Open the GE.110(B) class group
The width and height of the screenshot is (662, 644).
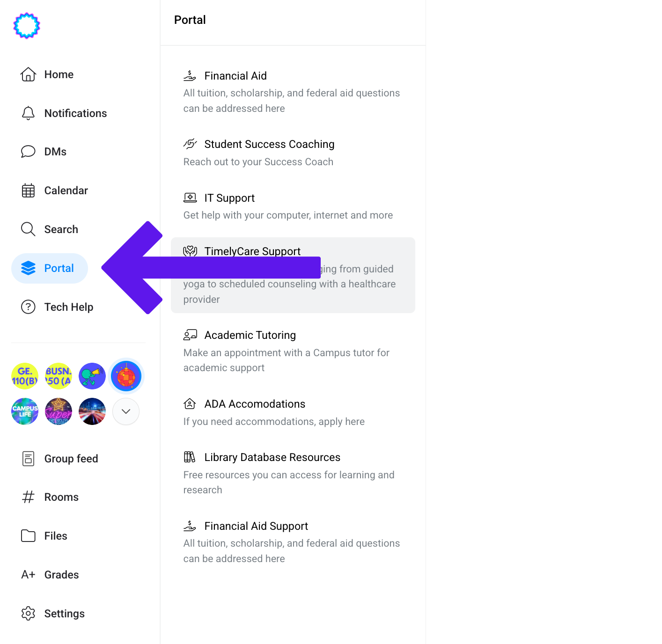pyautogui.click(x=24, y=376)
